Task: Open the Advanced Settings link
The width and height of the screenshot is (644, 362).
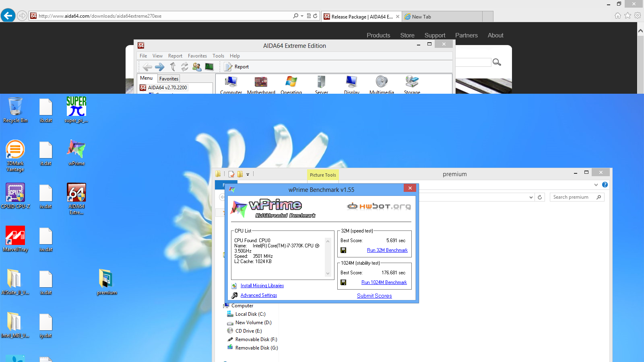Action: pyautogui.click(x=259, y=295)
